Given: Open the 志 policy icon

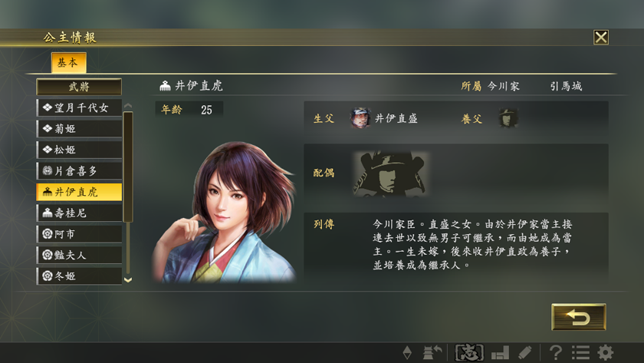Looking at the screenshot, I should (469, 353).
